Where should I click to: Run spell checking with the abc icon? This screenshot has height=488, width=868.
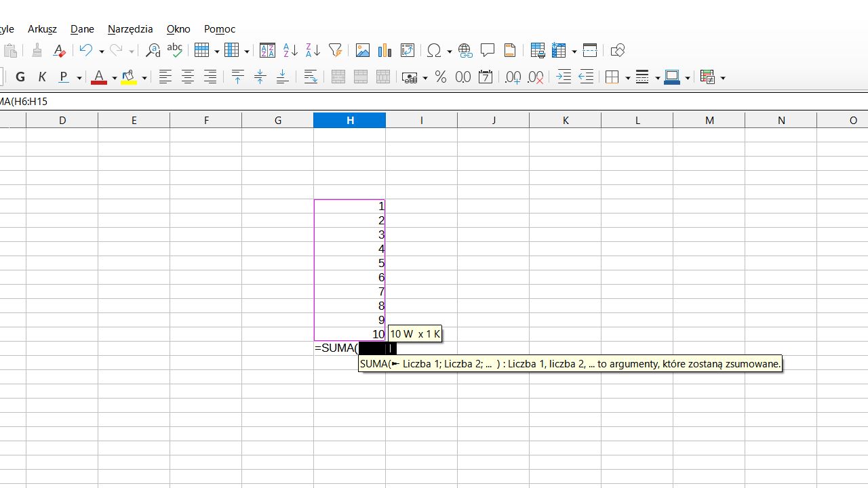174,50
